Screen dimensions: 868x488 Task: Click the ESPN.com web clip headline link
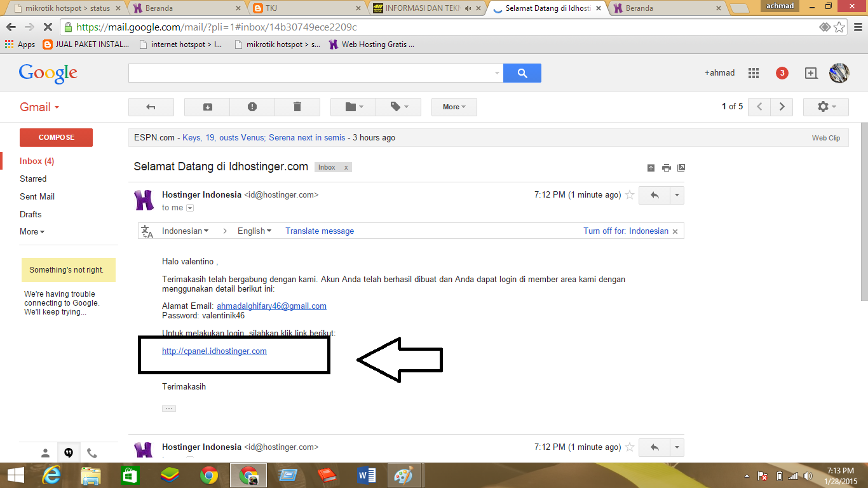[264, 138]
